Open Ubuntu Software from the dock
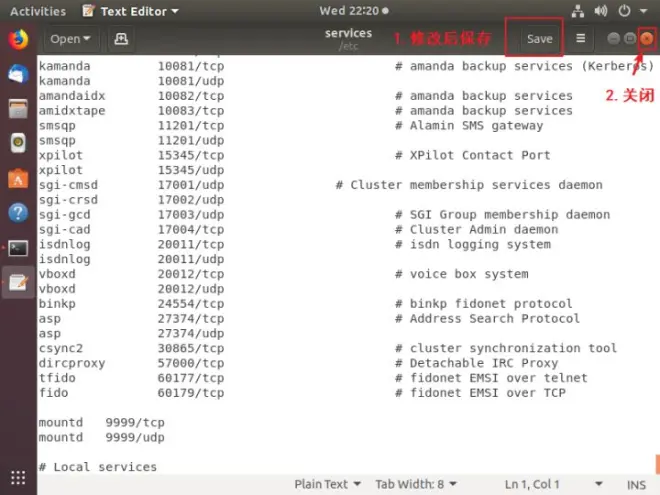 [18, 178]
